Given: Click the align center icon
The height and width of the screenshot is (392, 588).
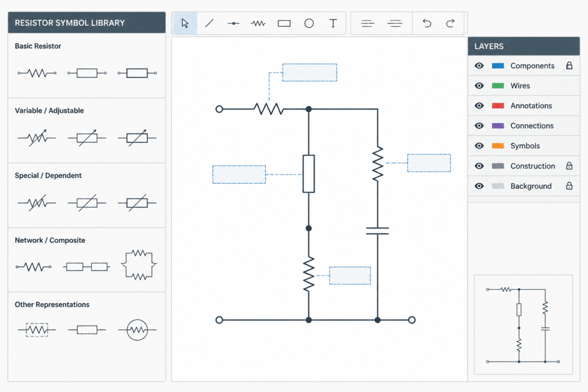Looking at the screenshot, I should tap(395, 24).
